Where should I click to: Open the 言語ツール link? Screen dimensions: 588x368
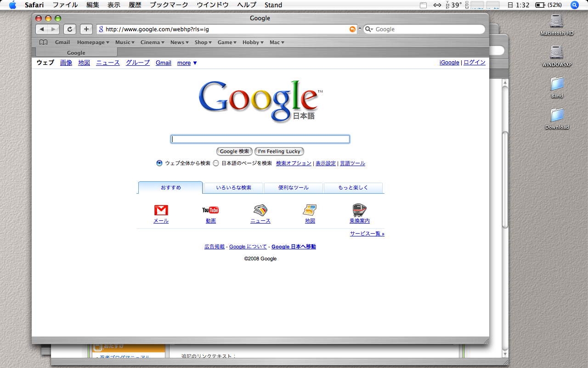coord(352,163)
